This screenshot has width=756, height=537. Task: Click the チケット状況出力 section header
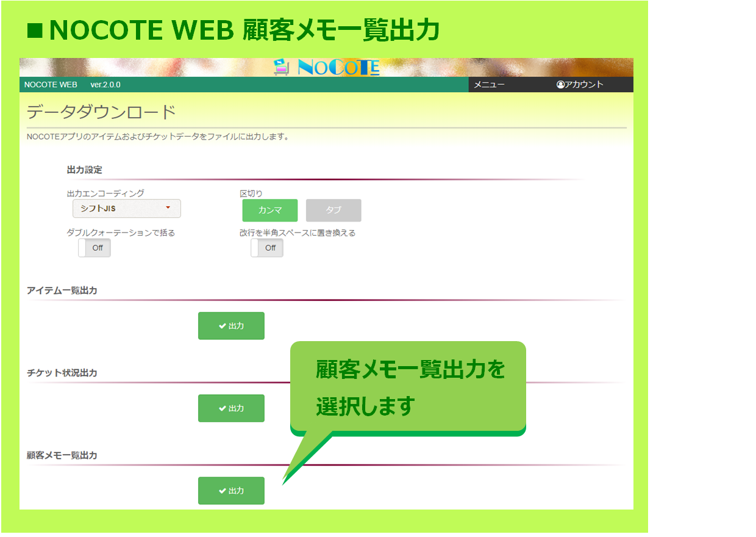click(62, 373)
